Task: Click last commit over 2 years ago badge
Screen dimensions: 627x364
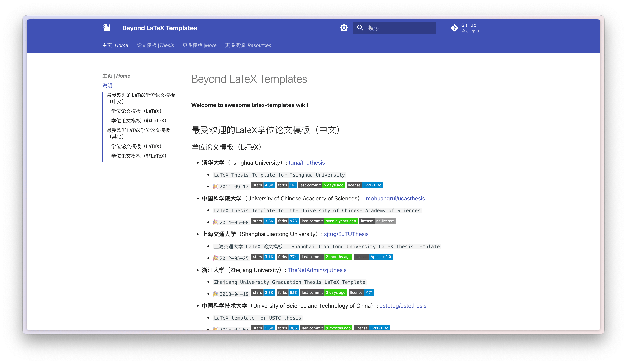Action: coord(329,221)
